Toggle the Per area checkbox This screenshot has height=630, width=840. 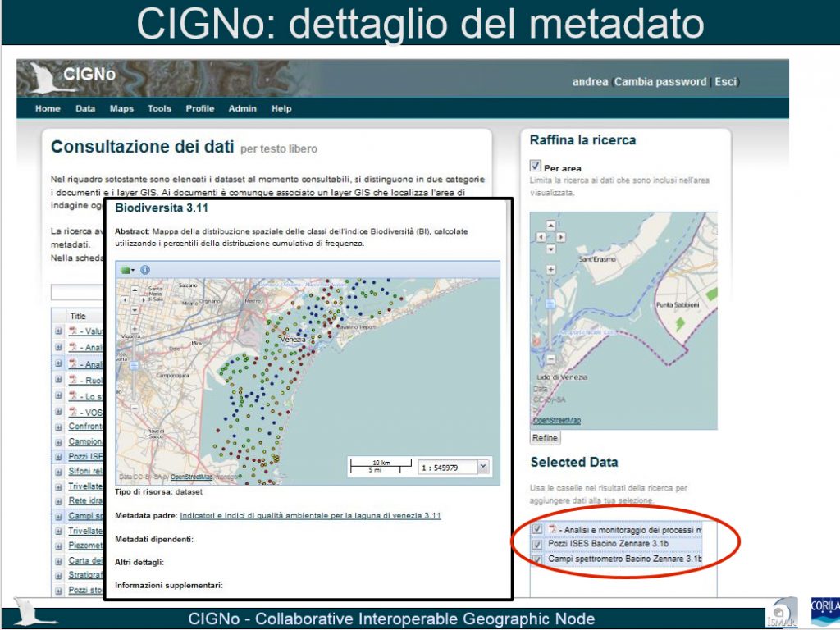point(536,167)
